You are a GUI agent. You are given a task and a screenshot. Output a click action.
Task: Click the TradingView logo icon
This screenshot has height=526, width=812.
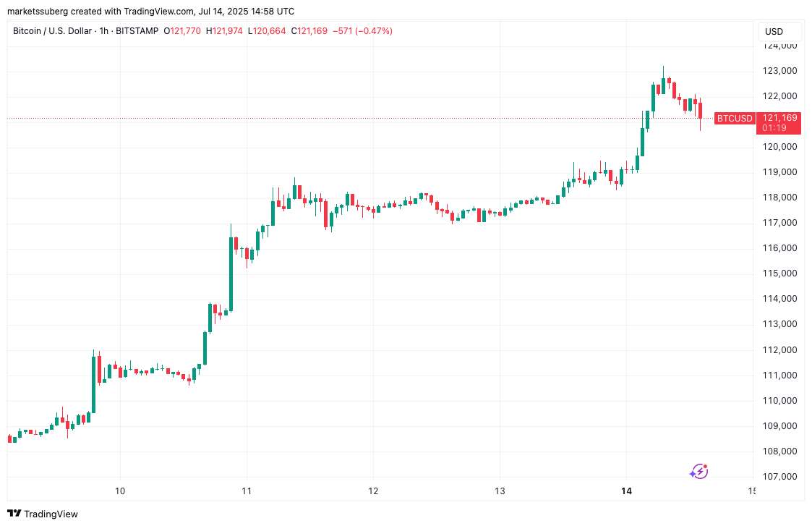[x=14, y=514]
